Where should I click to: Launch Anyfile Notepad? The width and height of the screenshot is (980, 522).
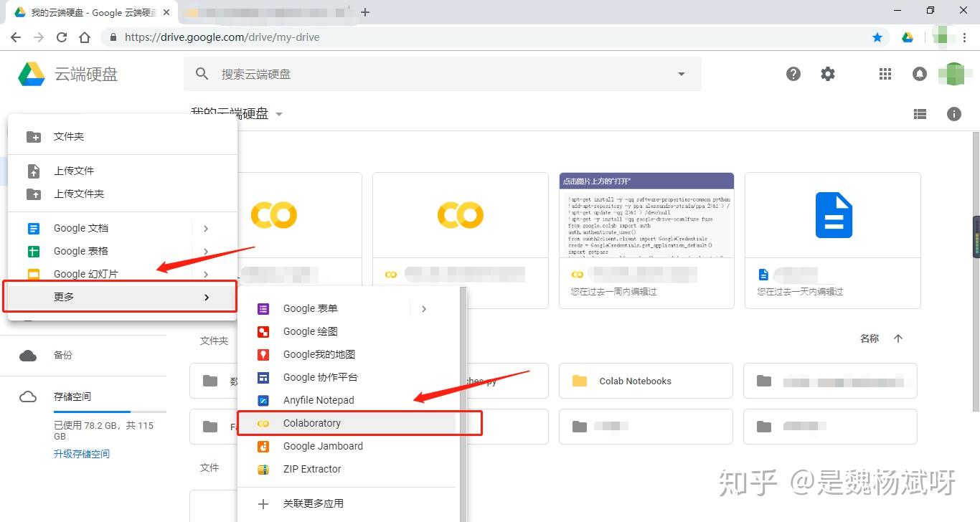coord(319,400)
